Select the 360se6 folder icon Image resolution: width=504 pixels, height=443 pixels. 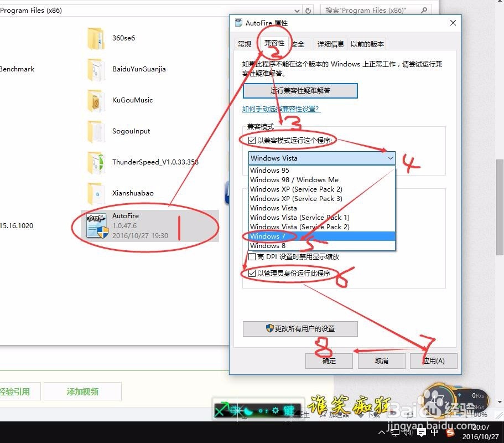[96, 39]
